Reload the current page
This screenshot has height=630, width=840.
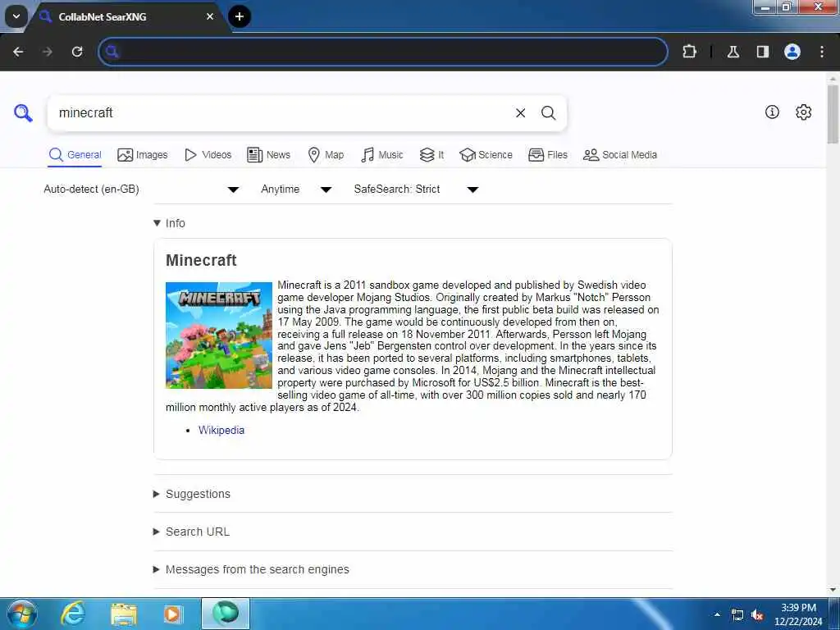(x=77, y=52)
